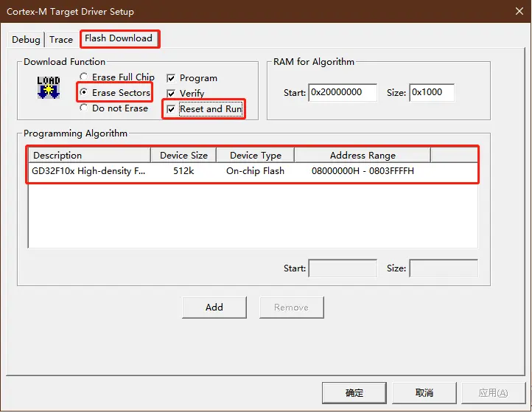This screenshot has height=413, width=532.
Task: Click the Add algorithm button
Action: tap(214, 308)
